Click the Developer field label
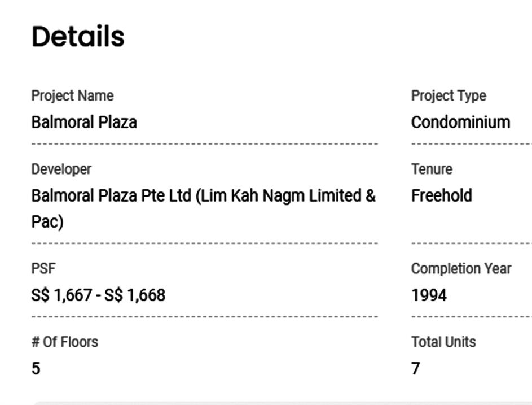 (x=61, y=169)
